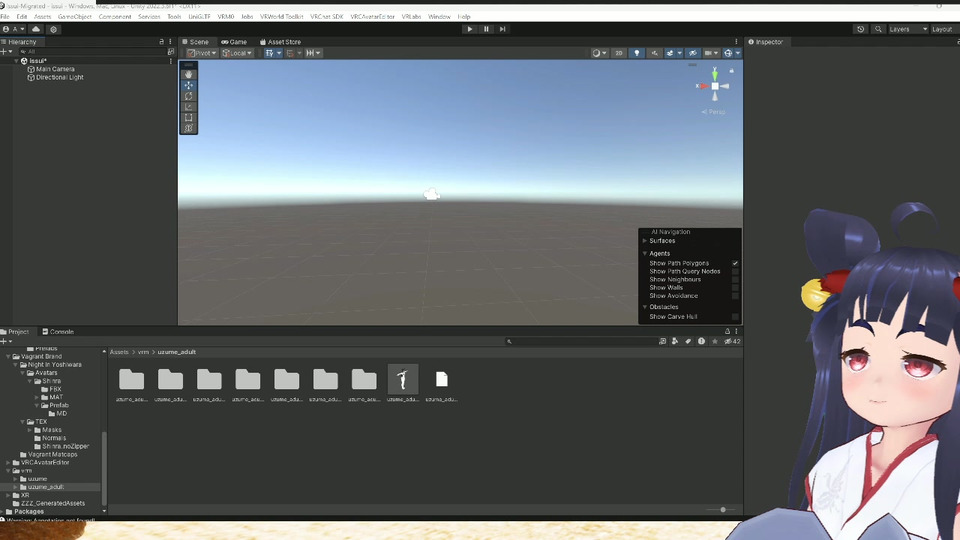960x540 pixels.
Task: Switch to the Game tab
Action: tap(234, 42)
